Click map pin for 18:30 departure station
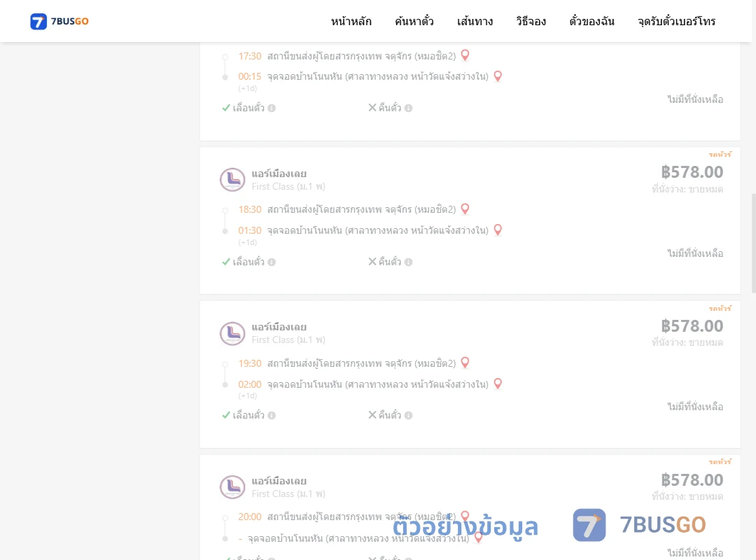756x560 pixels. click(465, 209)
